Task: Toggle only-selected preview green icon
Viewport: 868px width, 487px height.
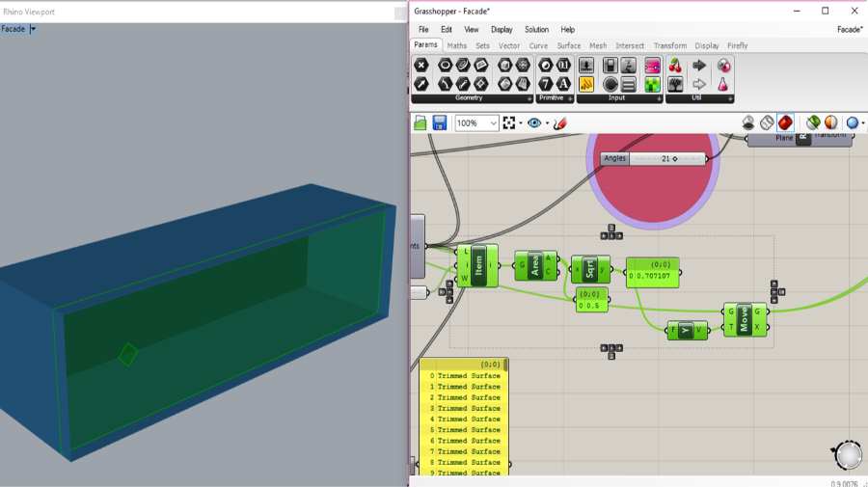Action: coord(813,122)
